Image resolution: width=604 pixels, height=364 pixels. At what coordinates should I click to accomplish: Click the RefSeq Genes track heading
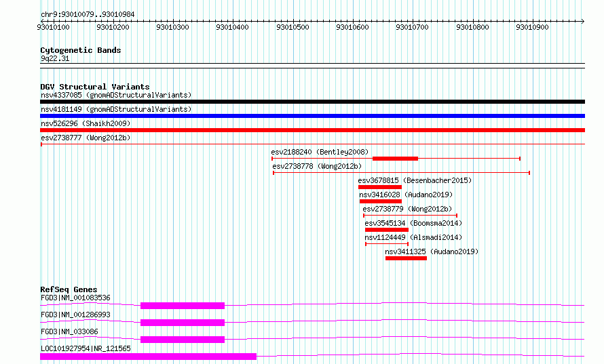(x=69, y=289)
